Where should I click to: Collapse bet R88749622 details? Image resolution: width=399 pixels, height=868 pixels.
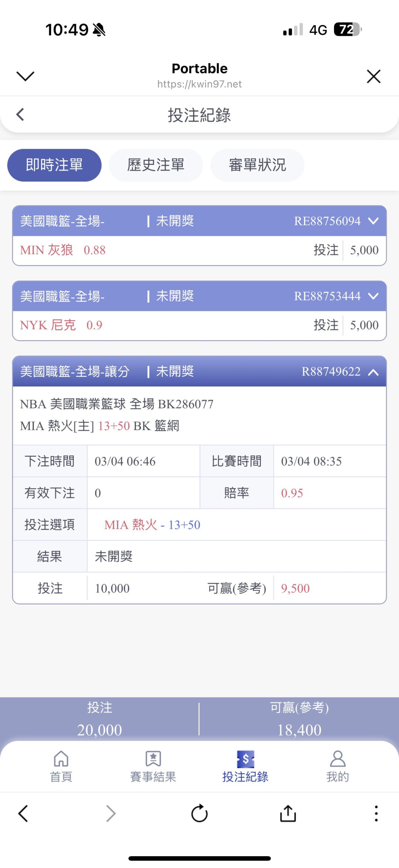tap(374, 372)
